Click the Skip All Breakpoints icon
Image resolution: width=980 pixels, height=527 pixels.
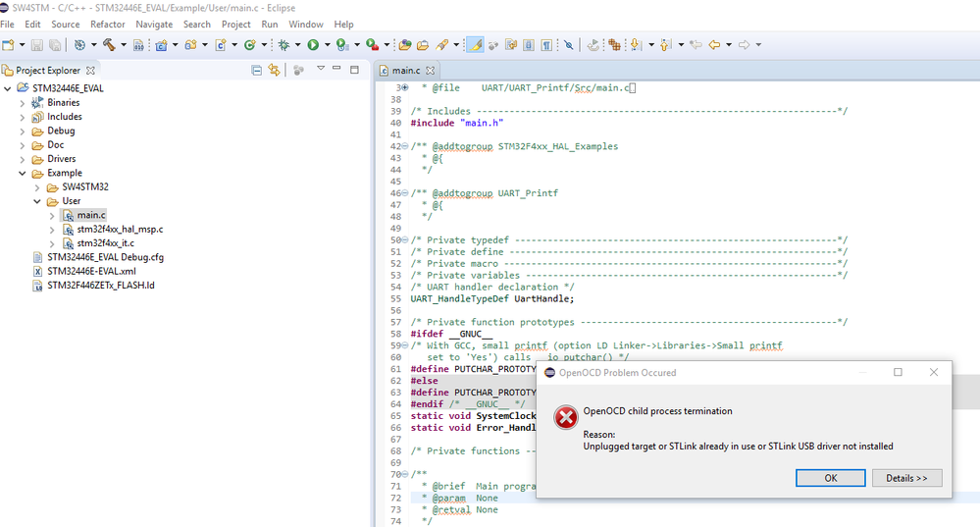point(568,45)
